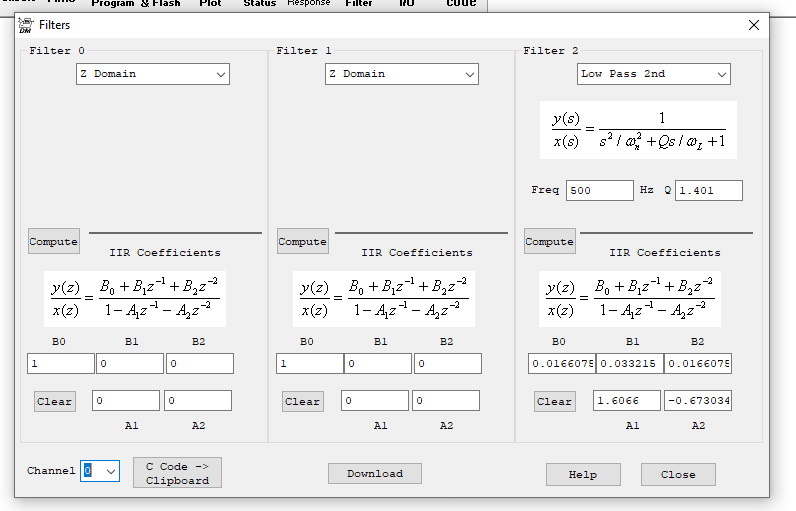Select the Filter 0 B0 coefficient field

click(61, 363)
